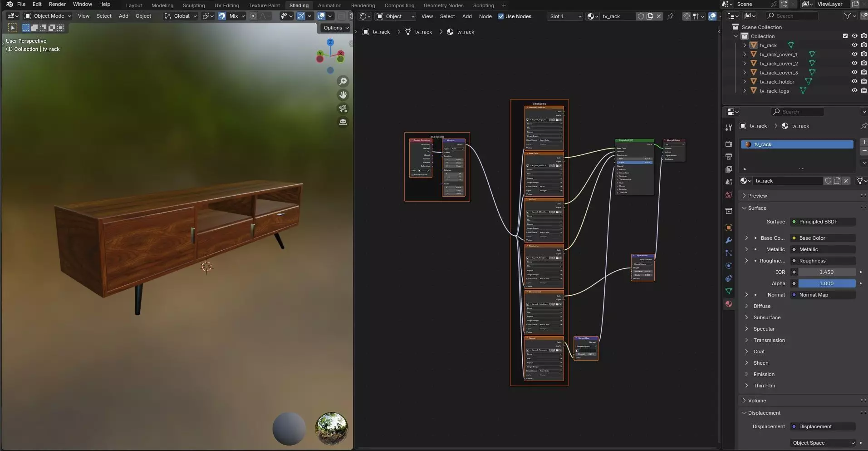Toggle camera view icon in viewport
The width and height of the screenshot is (868, 451).
tap(343, 109)
